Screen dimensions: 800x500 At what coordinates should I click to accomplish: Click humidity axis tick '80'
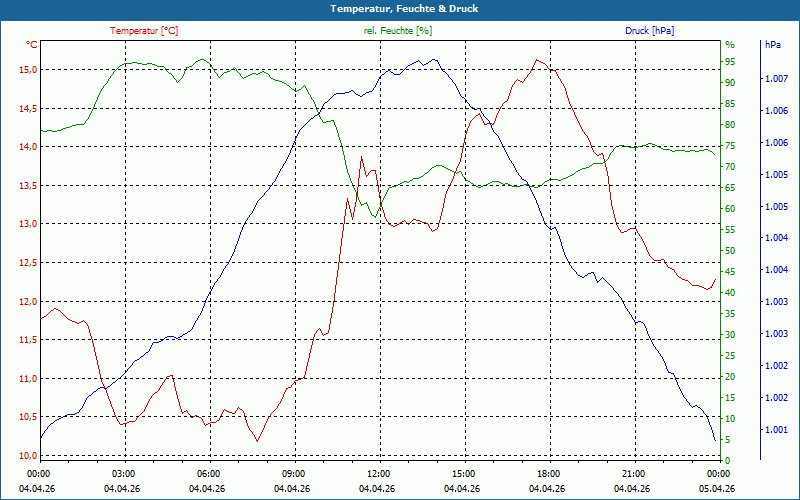[x=730, y=124]
